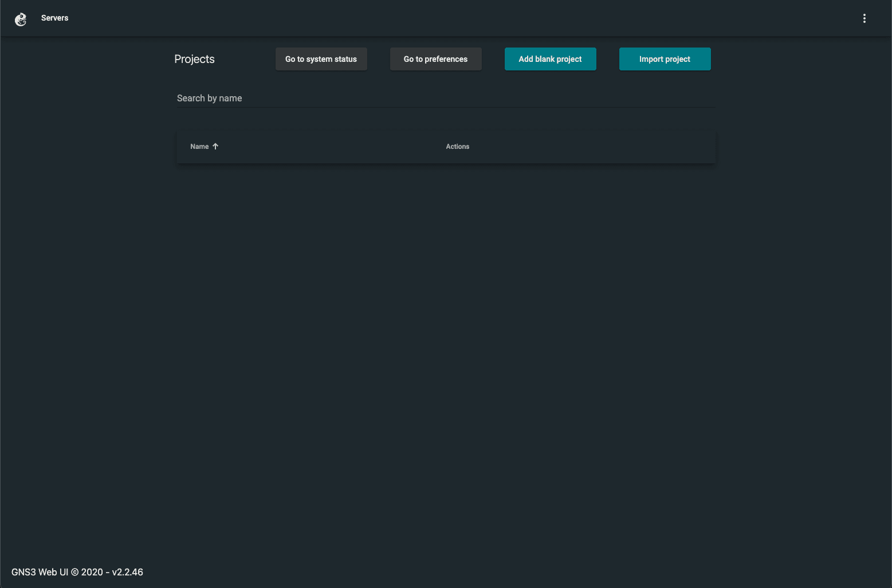The width and height of the screenshot is (892, 588).
Task: Click the Actions column header
Action: 457,147
